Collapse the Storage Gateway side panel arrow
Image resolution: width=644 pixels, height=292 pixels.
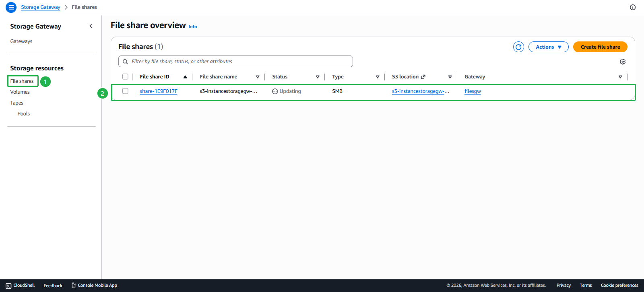[91, 26]
